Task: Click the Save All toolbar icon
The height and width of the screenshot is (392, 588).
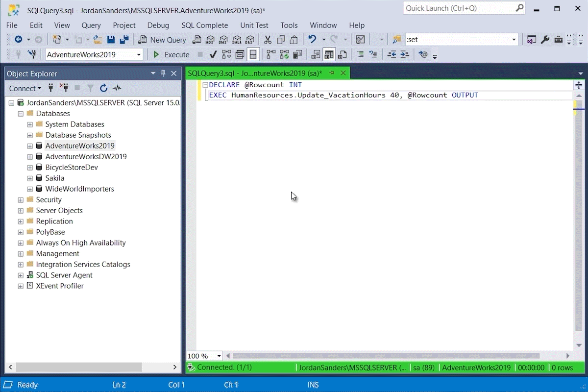Action: pos(124,40)
